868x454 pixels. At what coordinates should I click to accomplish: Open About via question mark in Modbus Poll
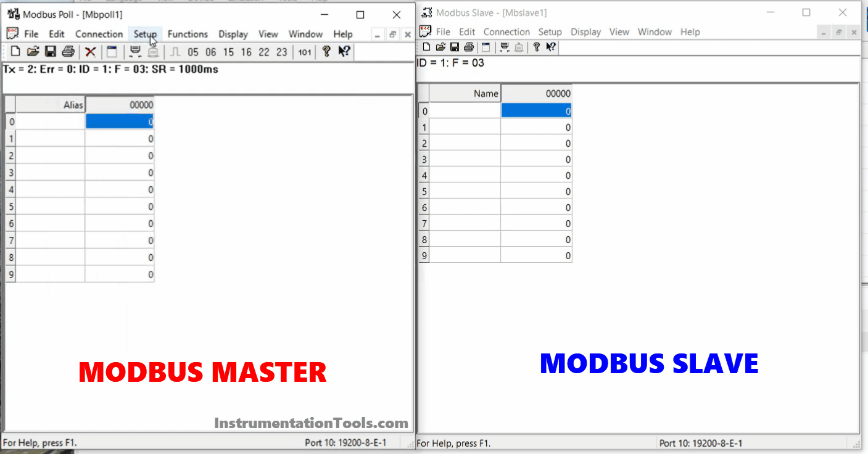coord(327,52)
